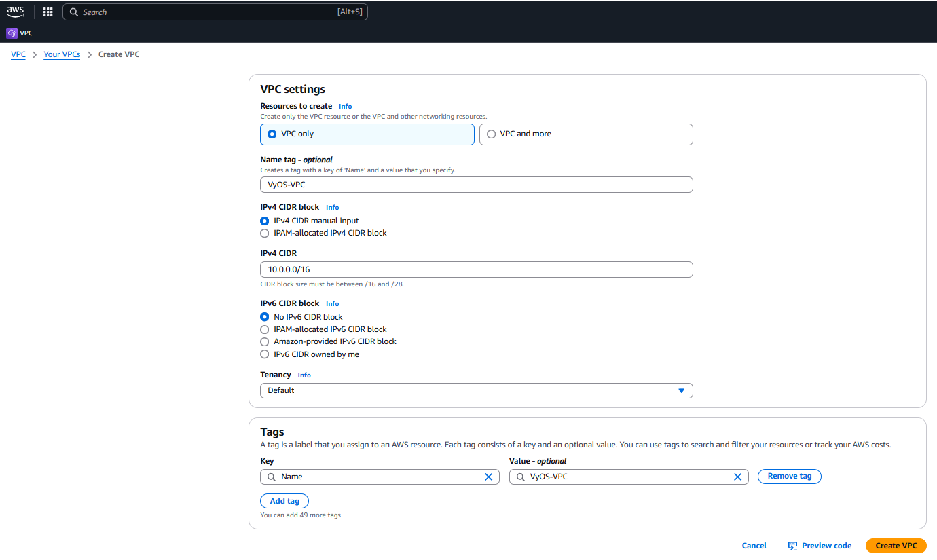937x560 pixels.
Task: Clear the VyOS-VPC tag value field
Action: 737,477
